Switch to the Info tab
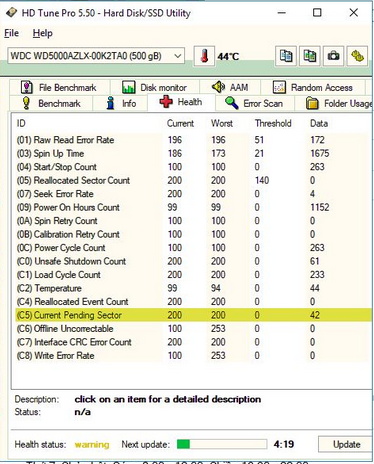374x464 pixels. coord(121,103)
